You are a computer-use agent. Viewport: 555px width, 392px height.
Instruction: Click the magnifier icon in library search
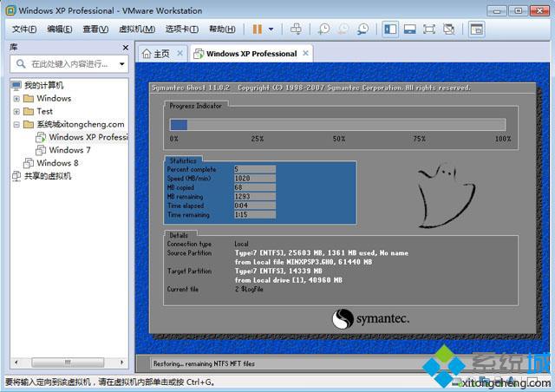21,64
